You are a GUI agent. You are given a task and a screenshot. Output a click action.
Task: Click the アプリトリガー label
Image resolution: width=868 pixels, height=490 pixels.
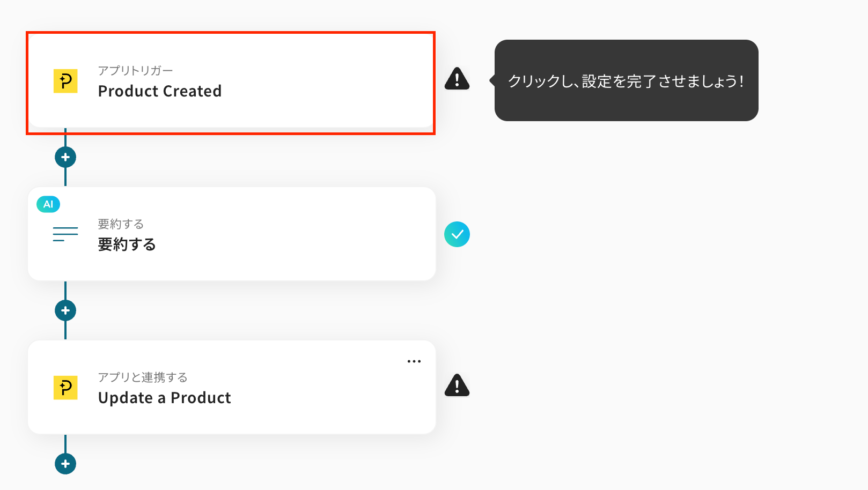tap(135, 71)
